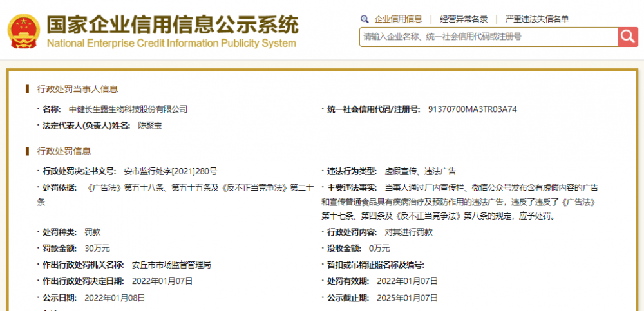Click the publication end date 2025年01月07日
Screen dimensions: 644x311
[x=407, y=298]
